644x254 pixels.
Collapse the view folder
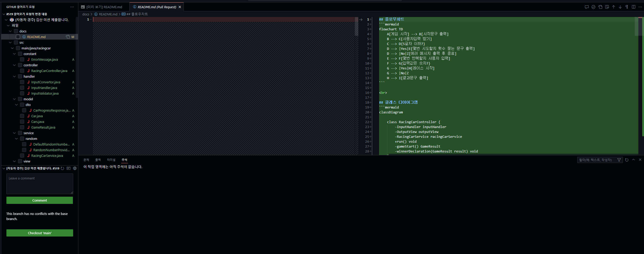click(14, 161)
